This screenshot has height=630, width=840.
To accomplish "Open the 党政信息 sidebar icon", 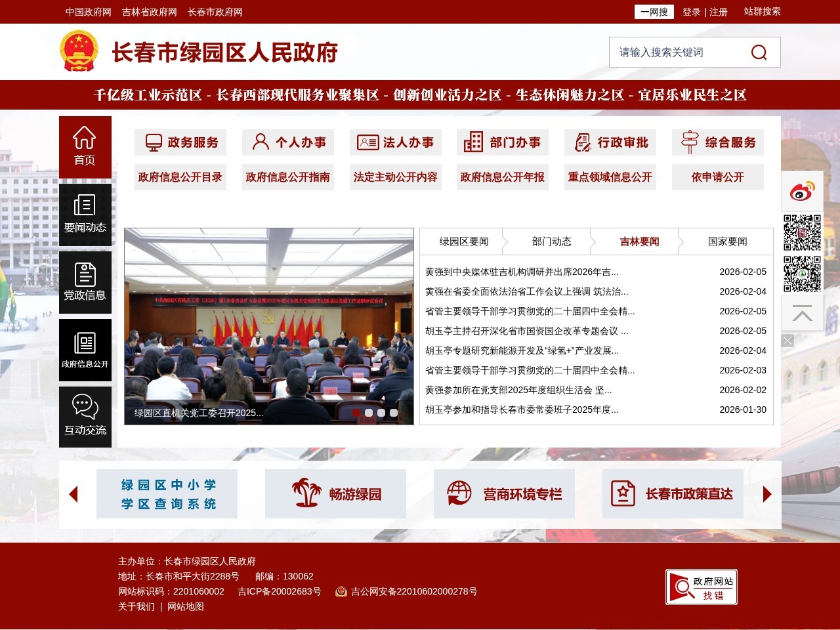I will tap(85, 282).
